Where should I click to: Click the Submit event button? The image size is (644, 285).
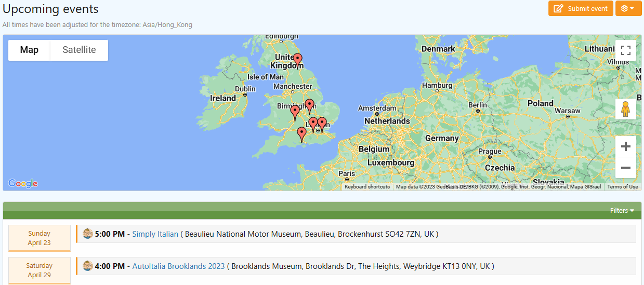click(581, 8)
